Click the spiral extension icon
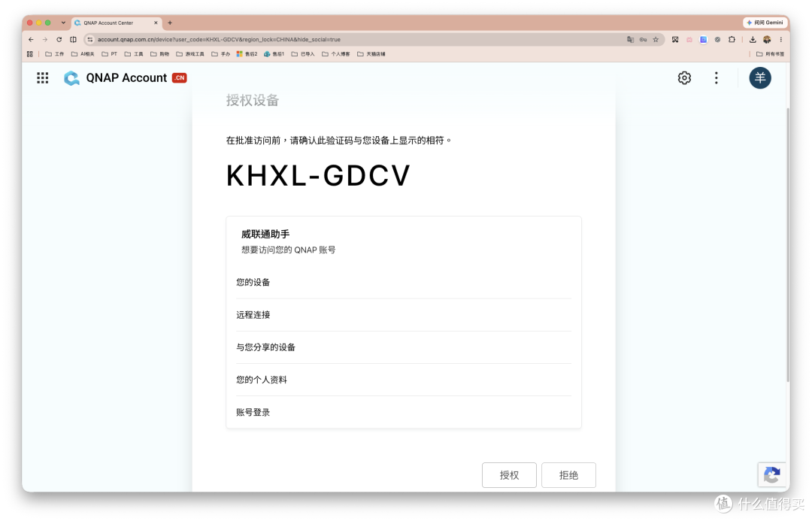Screen dimensions: 812x521 (717, 39)
